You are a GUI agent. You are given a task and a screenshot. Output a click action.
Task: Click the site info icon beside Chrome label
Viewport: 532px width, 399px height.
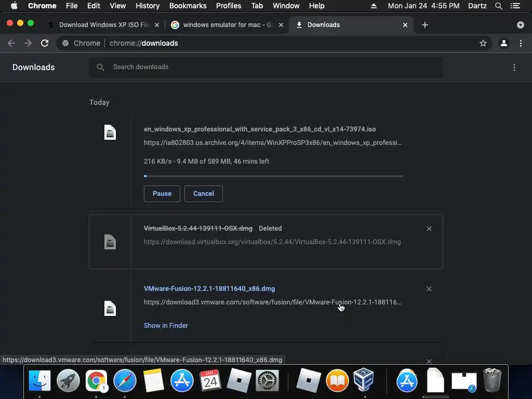[65, 43]
